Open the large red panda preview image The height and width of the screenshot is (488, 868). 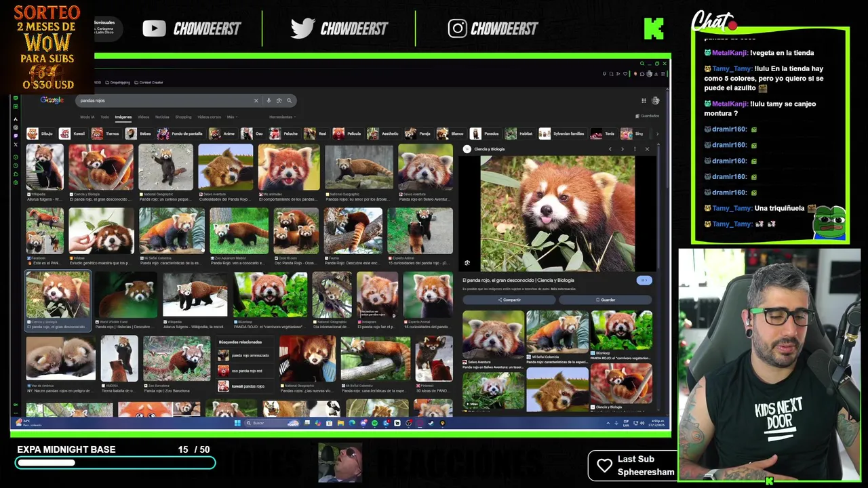pyautogui.click(x=557, y=213)
